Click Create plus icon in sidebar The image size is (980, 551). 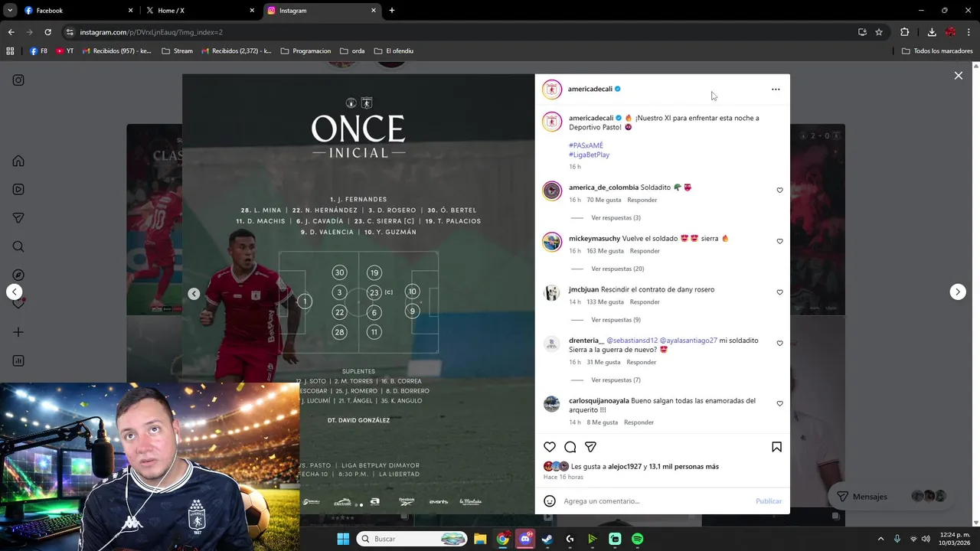click(18, 332)
